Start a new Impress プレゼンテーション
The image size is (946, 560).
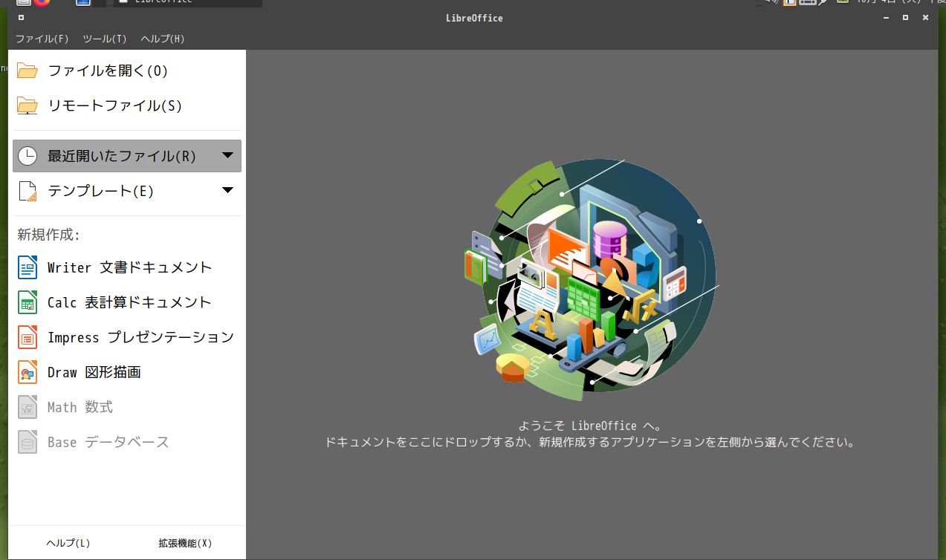[x=127, y=337]
